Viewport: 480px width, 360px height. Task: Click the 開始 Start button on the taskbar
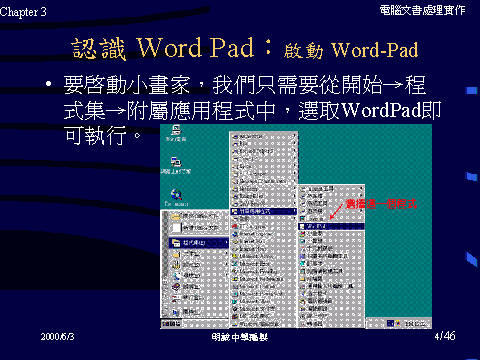pos(171,323)
